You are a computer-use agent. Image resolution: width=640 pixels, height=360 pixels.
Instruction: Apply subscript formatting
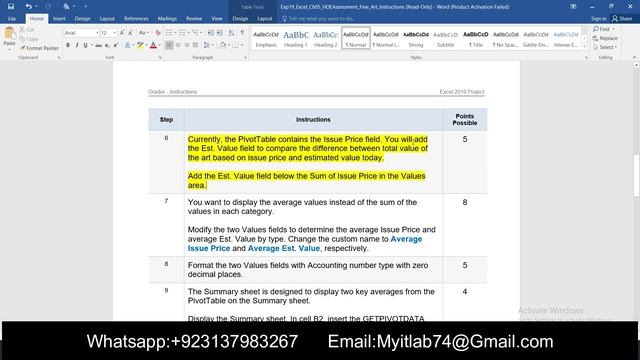click(107, 45)
